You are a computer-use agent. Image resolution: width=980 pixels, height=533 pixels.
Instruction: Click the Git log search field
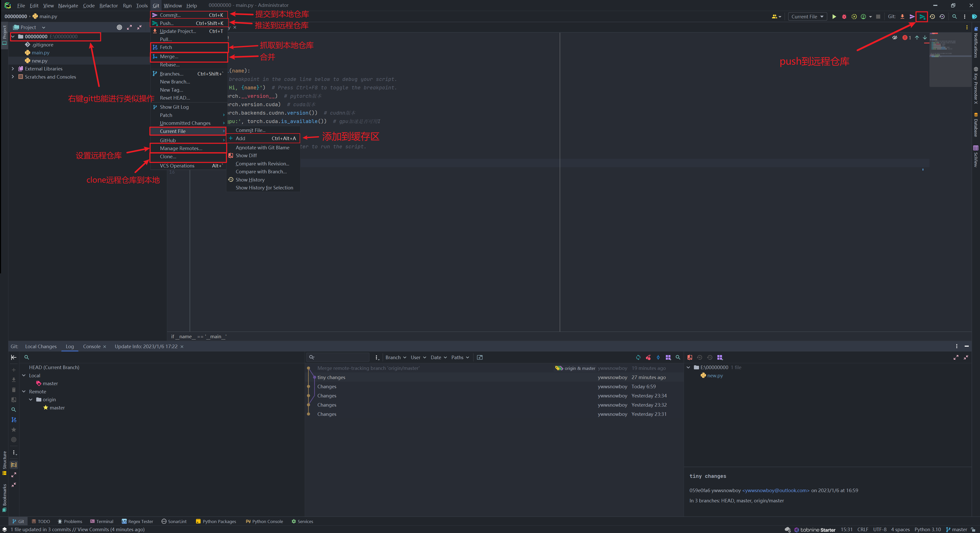338,357
